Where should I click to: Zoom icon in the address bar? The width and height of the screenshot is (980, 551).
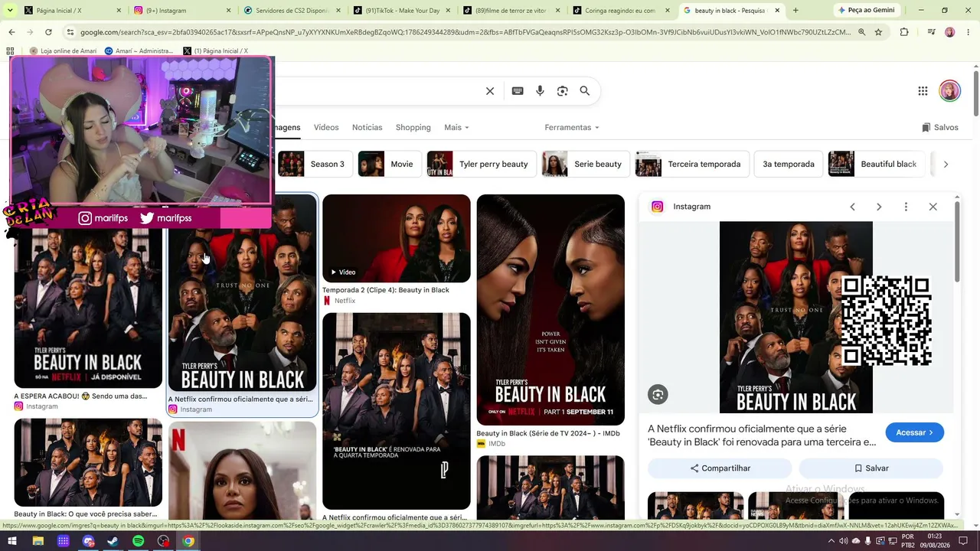tap(861, 32)
